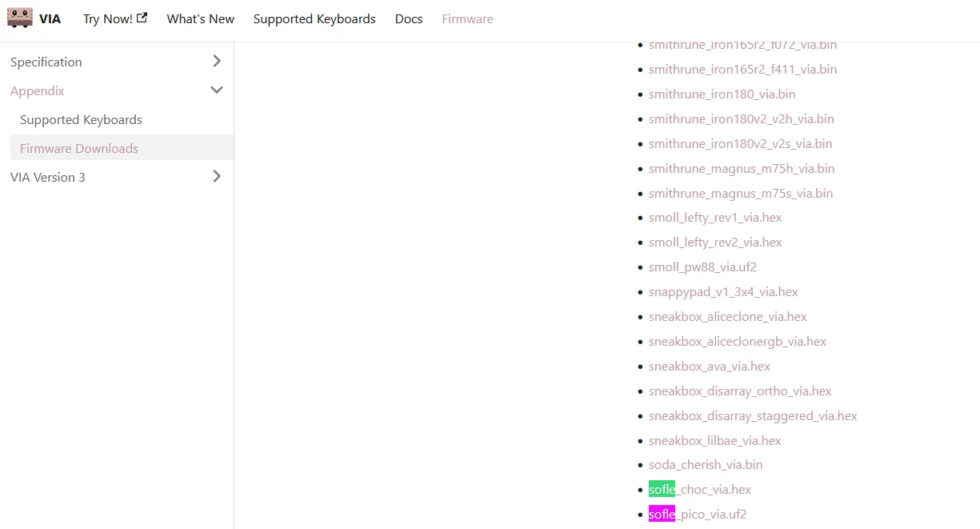Click the sofle_choc_via.hex link
Screen dimensions: 980x529
(700, 490)
